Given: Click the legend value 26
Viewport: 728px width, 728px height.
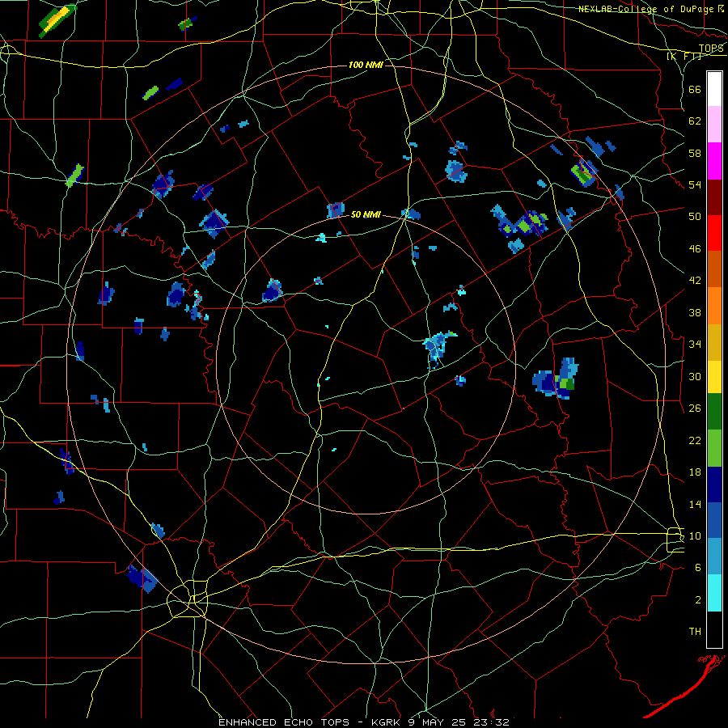Looking at the screenshot, I should pos(695,408).
